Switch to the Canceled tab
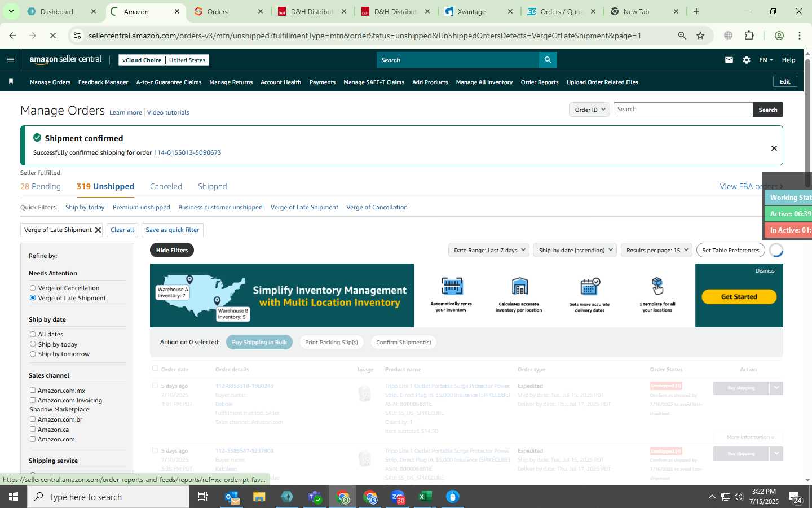This screenshot has width=812, height=508. pyautogui.click(x=166, y=186)
